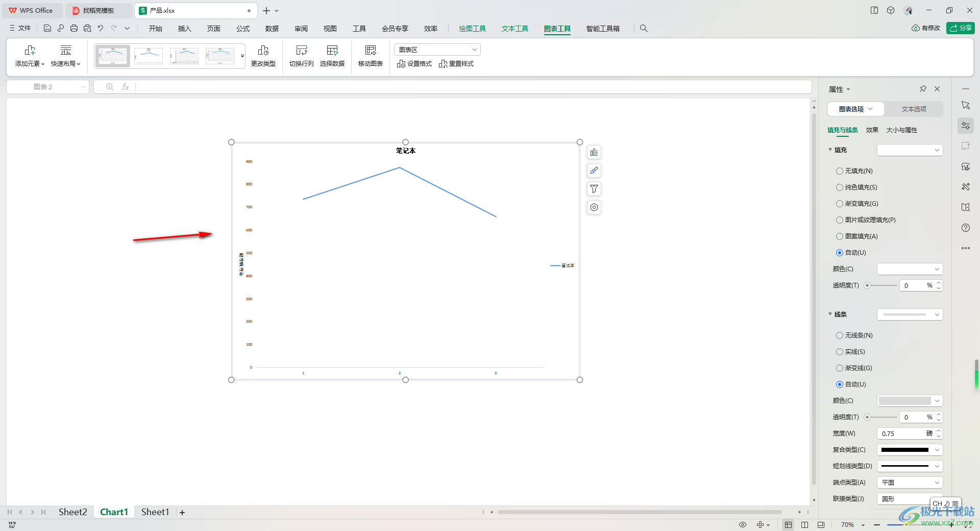Click more options dots in sidebar
The height and width of the screenshot is (531, 980).
click(x=966, y=248)
